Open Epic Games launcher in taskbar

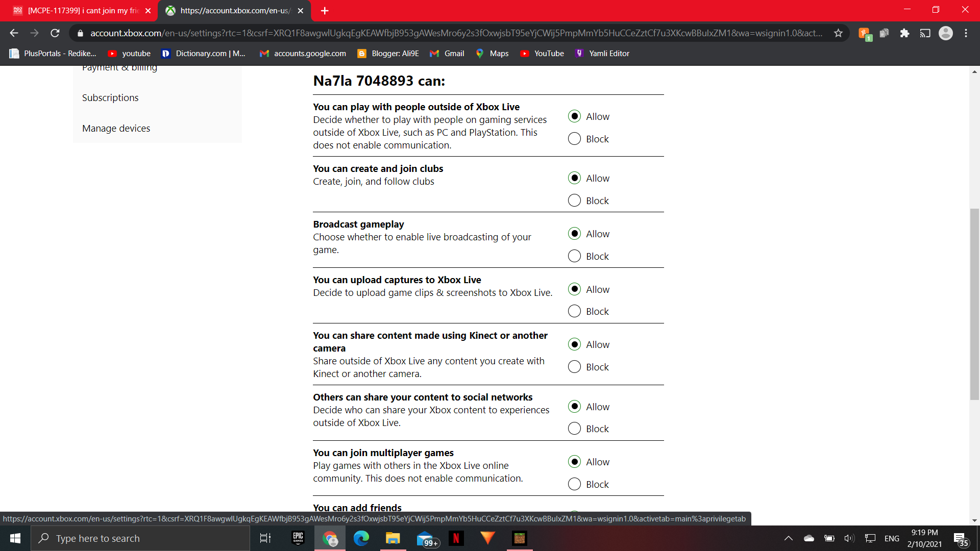click(298, 538)
